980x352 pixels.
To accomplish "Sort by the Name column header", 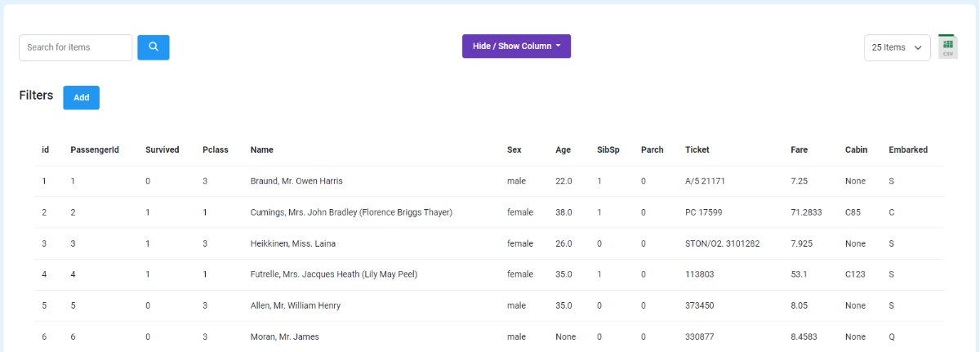I will tap(262, 149).
